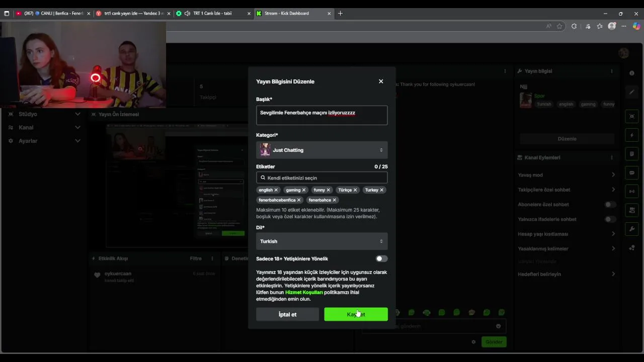This screenshot has height=362, width=644.
Task: Open the Dil dropdown set to Turkish
Action: click(x=322, y=241)
